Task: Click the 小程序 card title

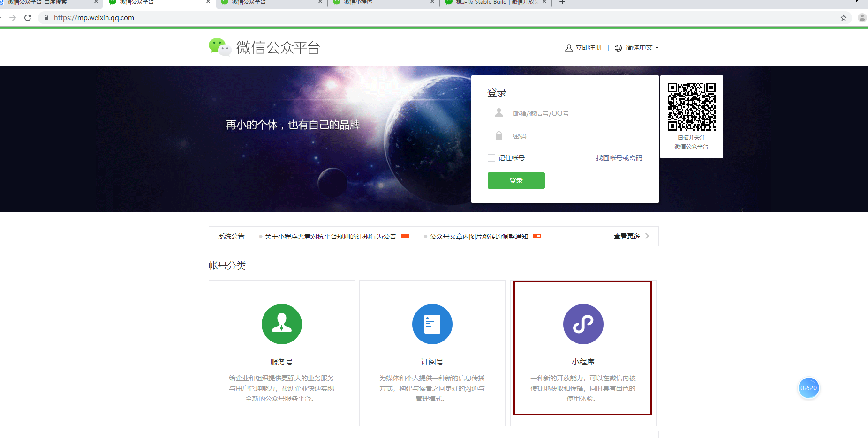Action: pos(583,362)
